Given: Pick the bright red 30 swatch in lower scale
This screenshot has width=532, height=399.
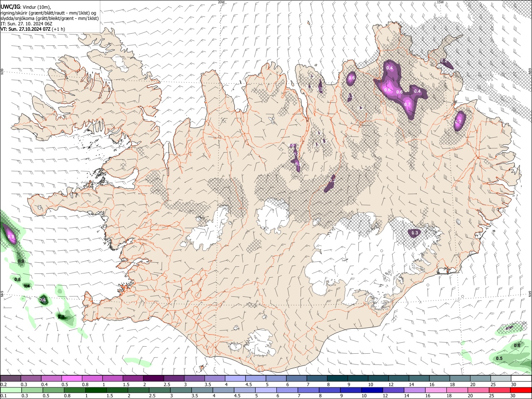Looking at the screenshot, I should coord(521,390).
